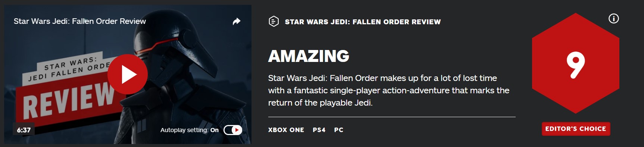Click the review summary paragraph text

coord(389,90)
